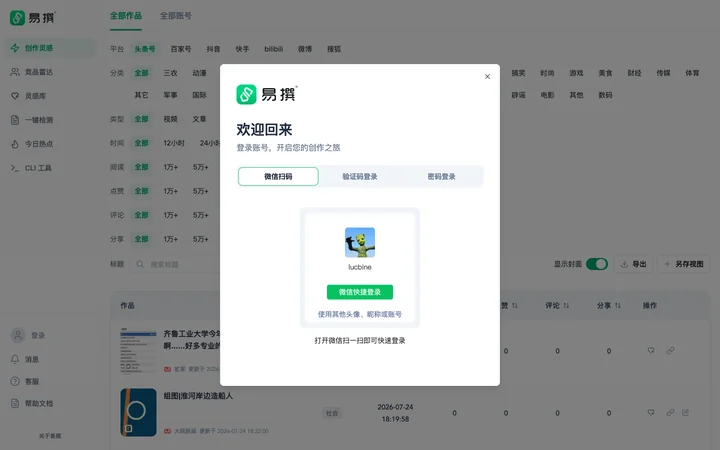Click 关于易撰 at sidebar bottom
720x450 pixels.
click(50, 436)
